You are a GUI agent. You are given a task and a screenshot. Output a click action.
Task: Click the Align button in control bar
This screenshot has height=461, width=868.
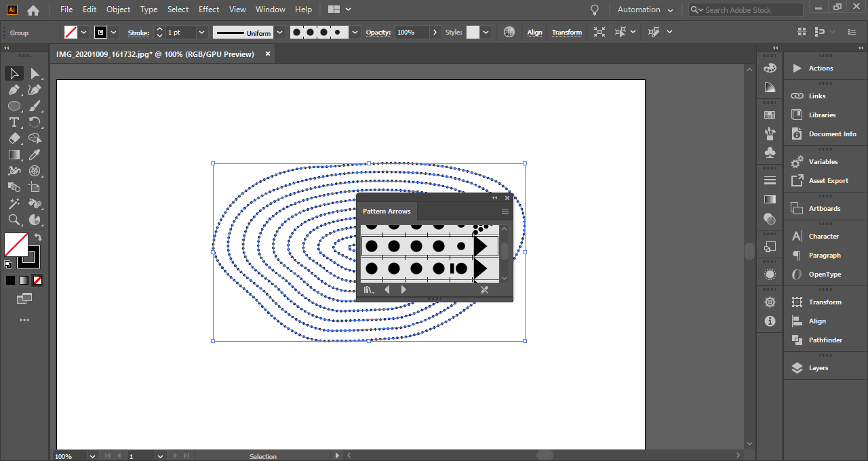(534, 32)
